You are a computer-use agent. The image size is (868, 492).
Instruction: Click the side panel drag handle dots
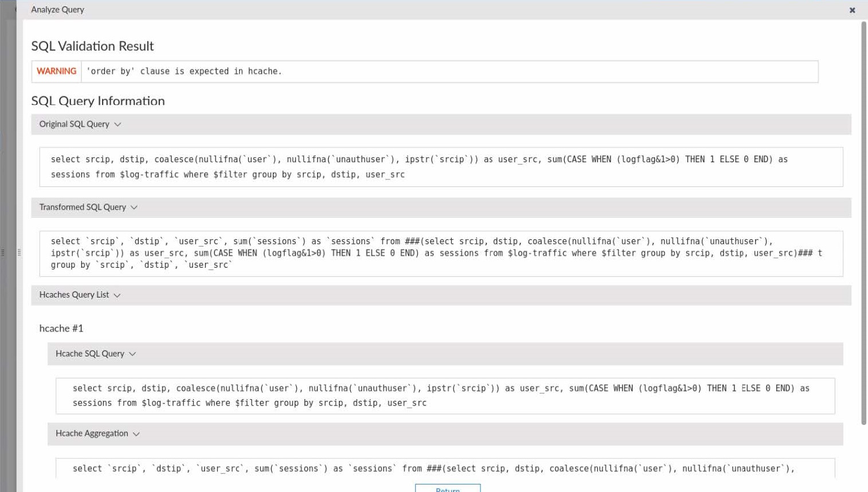point(19,252)
